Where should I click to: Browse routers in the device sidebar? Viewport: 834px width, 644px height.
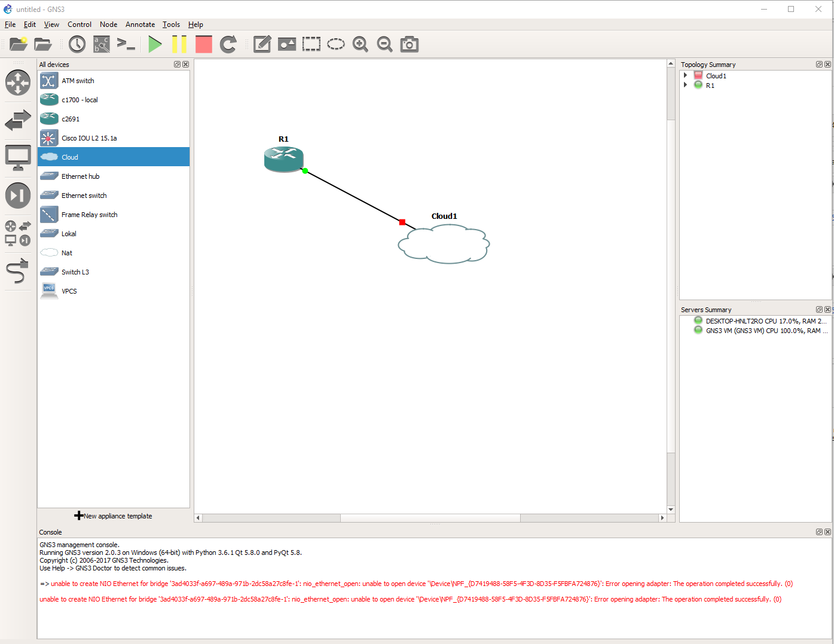[x=18, y=83]
